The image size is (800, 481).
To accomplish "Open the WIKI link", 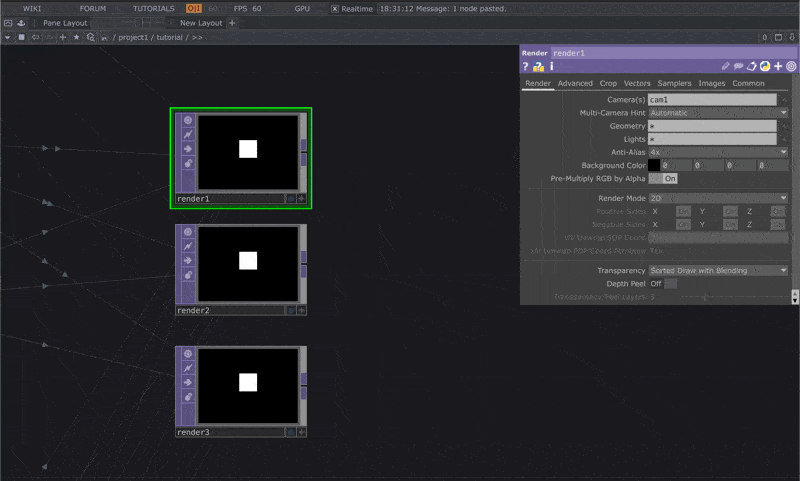I will point(32,9).
